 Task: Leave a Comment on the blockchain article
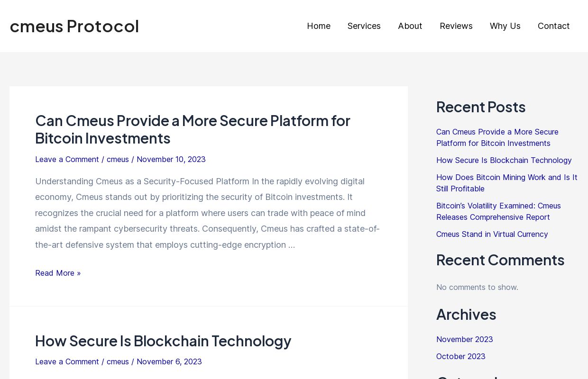coord(67,361)
